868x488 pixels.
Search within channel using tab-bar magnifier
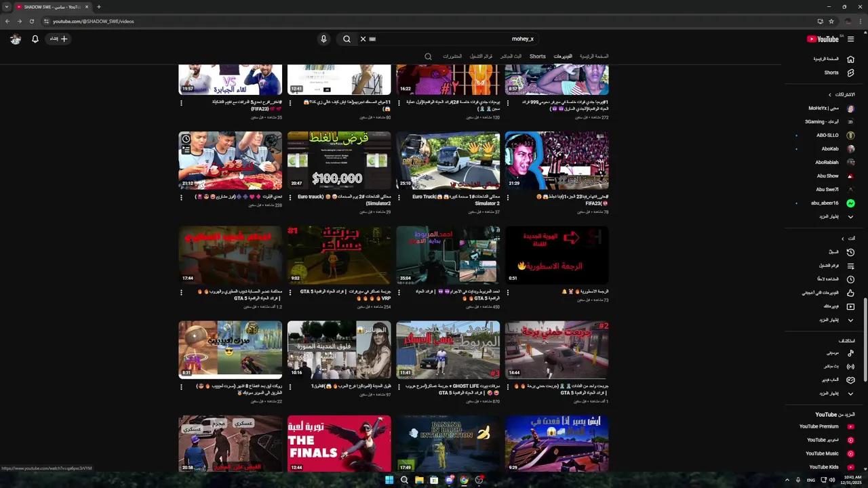point(428,56)
